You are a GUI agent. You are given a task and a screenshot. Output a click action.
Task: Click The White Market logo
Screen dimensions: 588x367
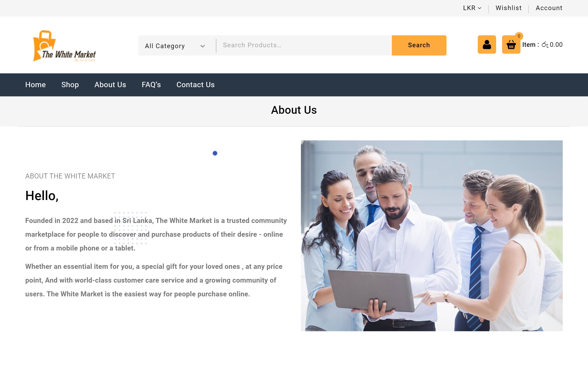pos(64,46)
